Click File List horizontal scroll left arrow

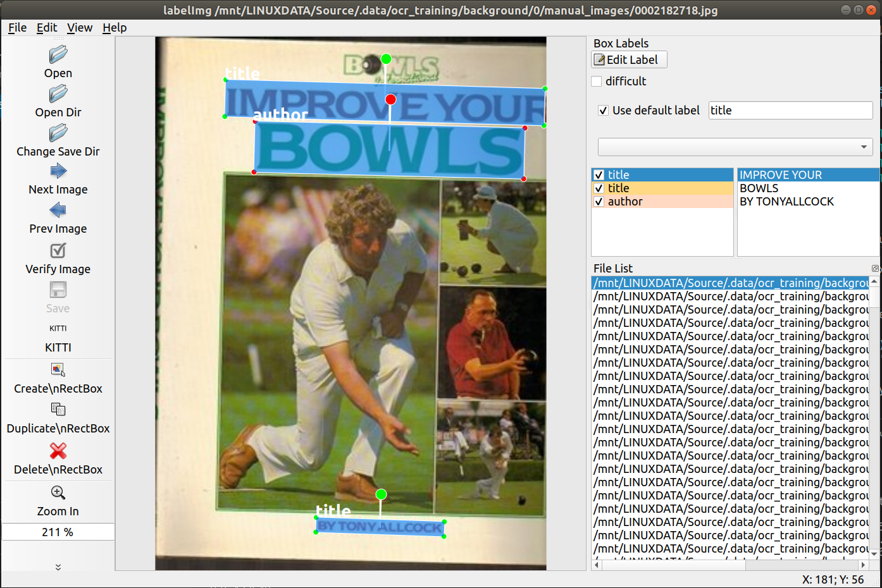[x=597, y=565]
